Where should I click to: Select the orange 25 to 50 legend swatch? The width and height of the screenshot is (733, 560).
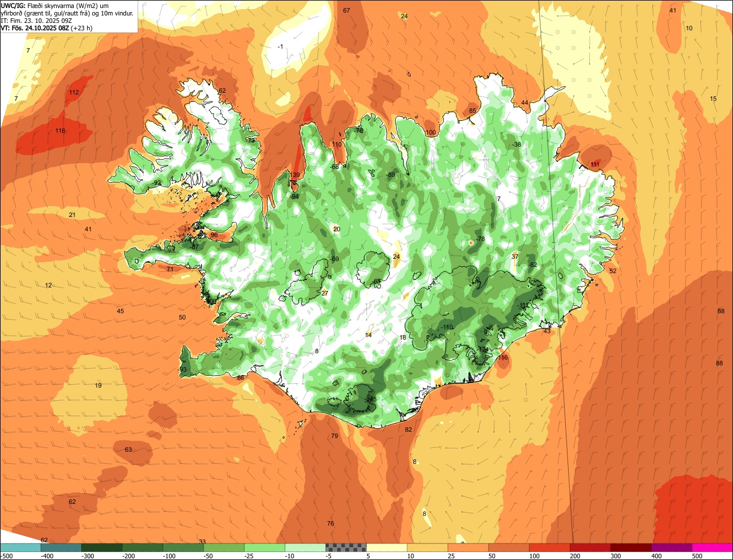point(468,548)
